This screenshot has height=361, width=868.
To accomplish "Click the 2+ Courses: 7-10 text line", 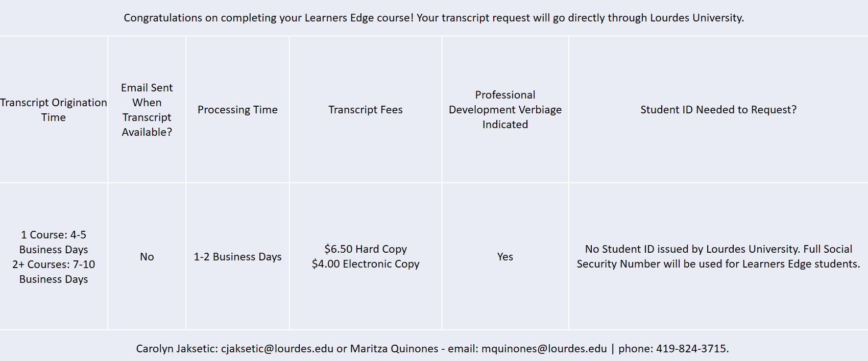I will point(54,264).
